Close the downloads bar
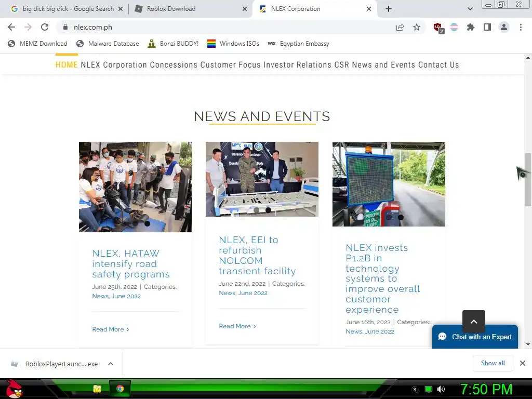 click(523, 363)
